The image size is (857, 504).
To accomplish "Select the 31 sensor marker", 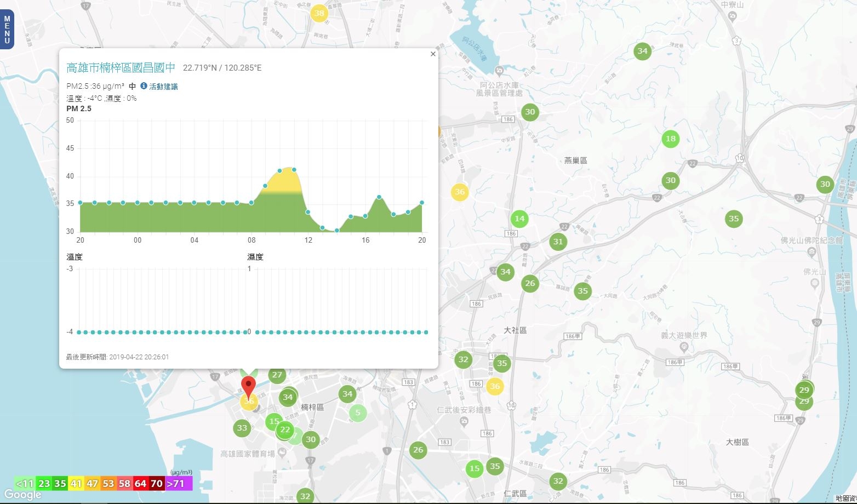I will 558,241.
